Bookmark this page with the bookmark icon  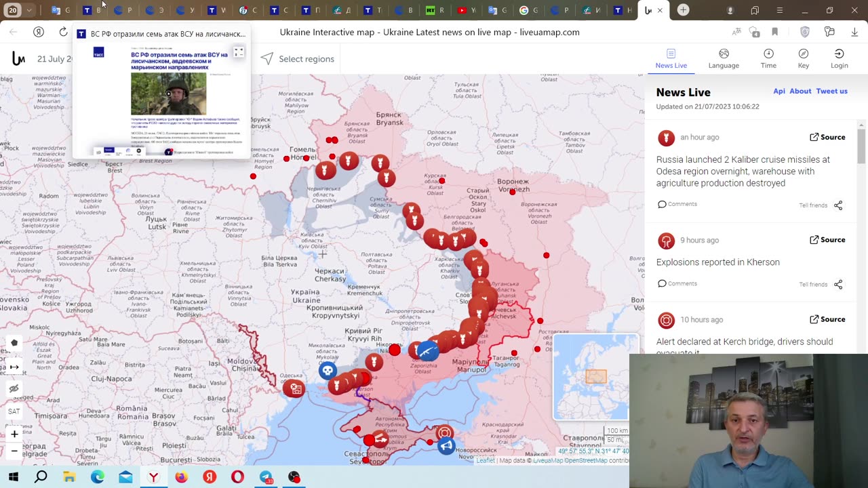tap(774, 32)
